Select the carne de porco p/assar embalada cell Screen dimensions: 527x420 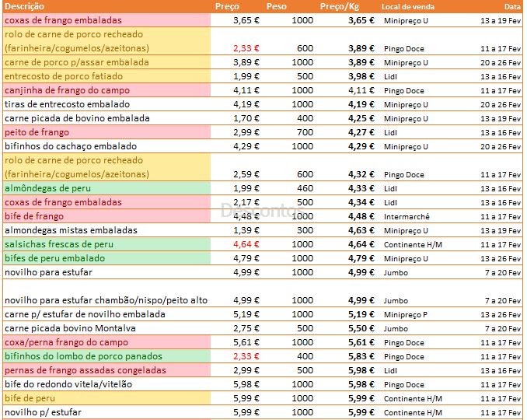pos(107,62)
